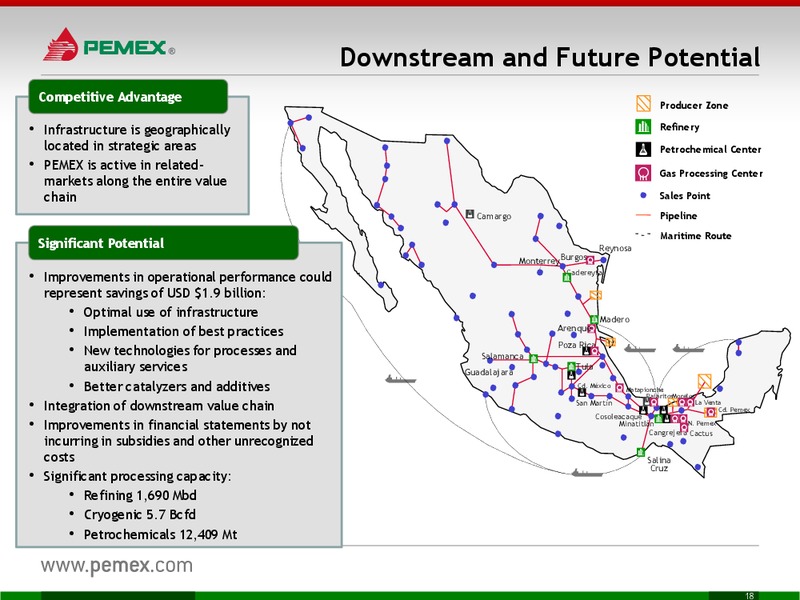The width and height of the screenshot is (800, 600).
Task: Click 'Better catalyzers and additives' sub-bullet
Action: 177,386
